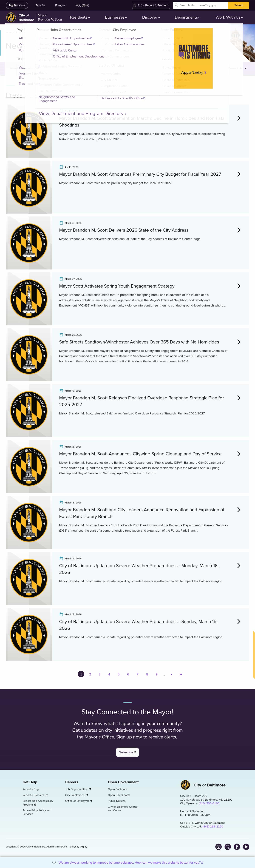Click the Translate button
The height and width of the screenshot is (868, 255).
17,5
